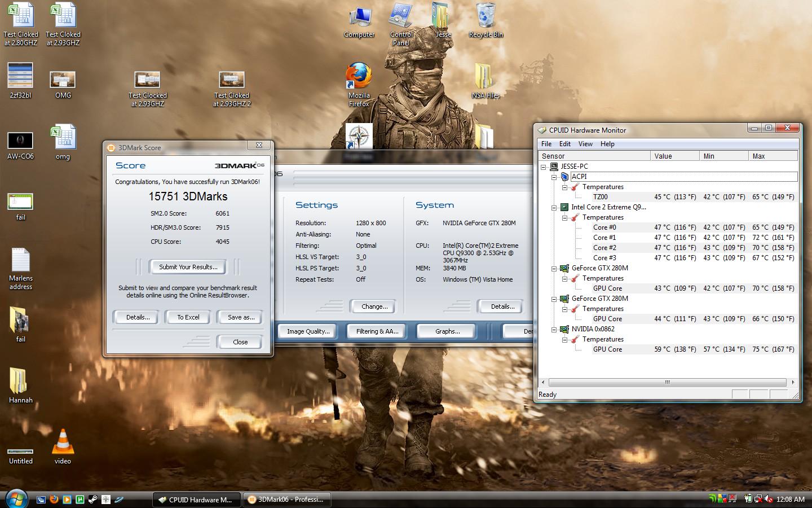Open File menu in Hardware Monitor
This screenshot has width=812, height=508.
(546, 144)
